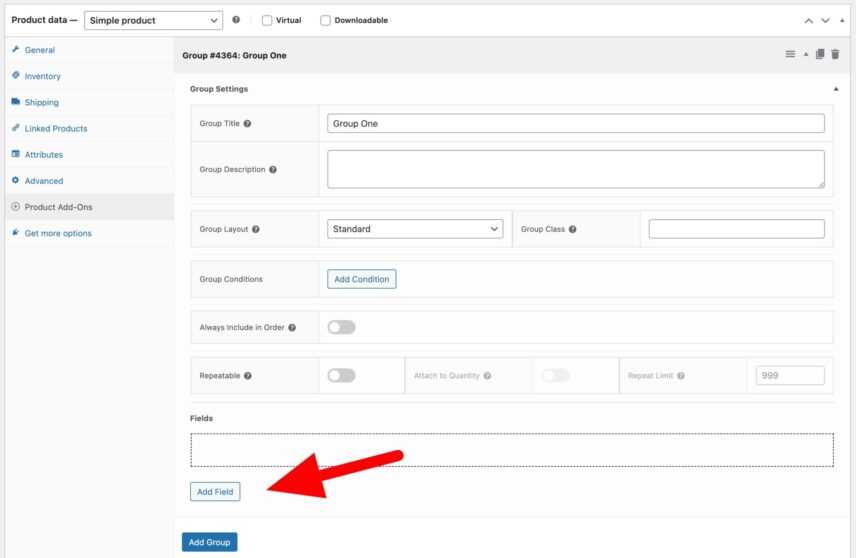Open the Simple product type dropdown
856x558 pixels.
pos(153,20)
